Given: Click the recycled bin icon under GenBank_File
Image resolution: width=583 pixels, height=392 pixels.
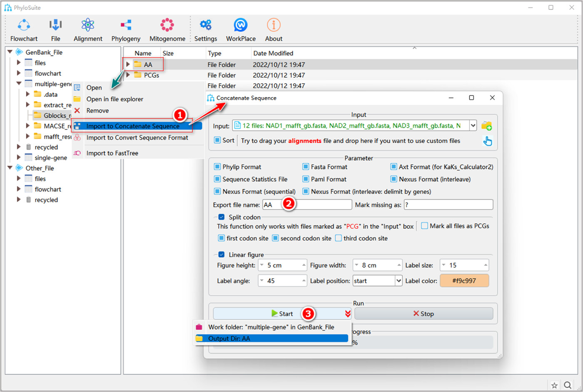Looking at the screenshot, I should [28, 147].
